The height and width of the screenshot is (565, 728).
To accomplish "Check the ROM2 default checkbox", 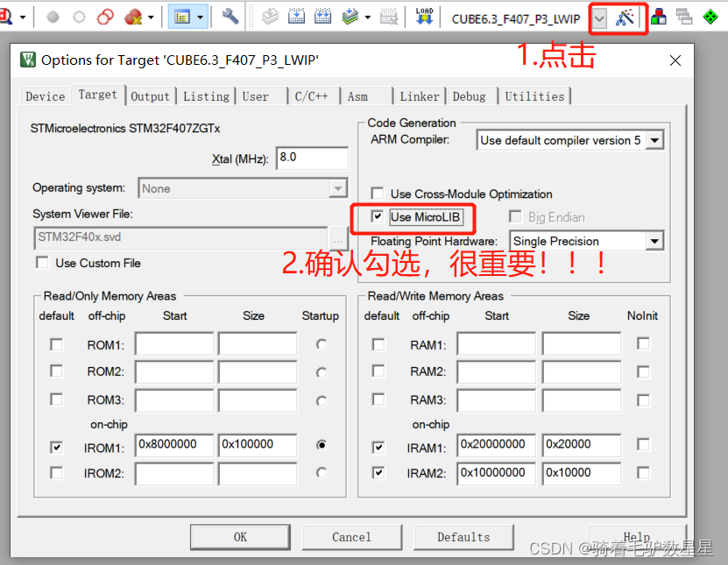I will (x=57, y=371).
